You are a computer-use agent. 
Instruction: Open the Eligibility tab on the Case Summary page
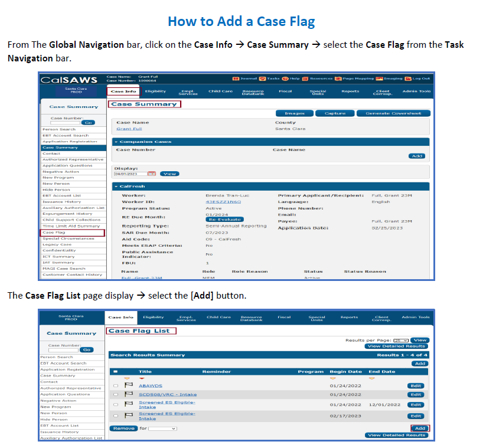point(155,91)
